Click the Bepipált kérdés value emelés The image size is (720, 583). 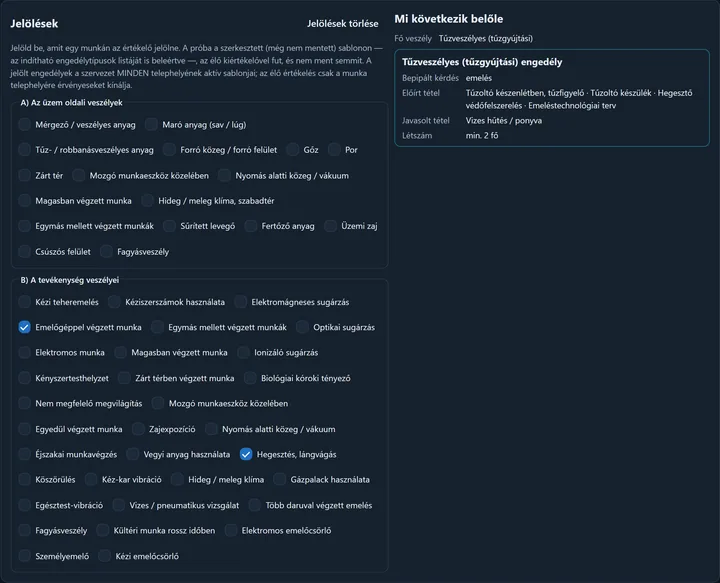[x=478, y=78]
